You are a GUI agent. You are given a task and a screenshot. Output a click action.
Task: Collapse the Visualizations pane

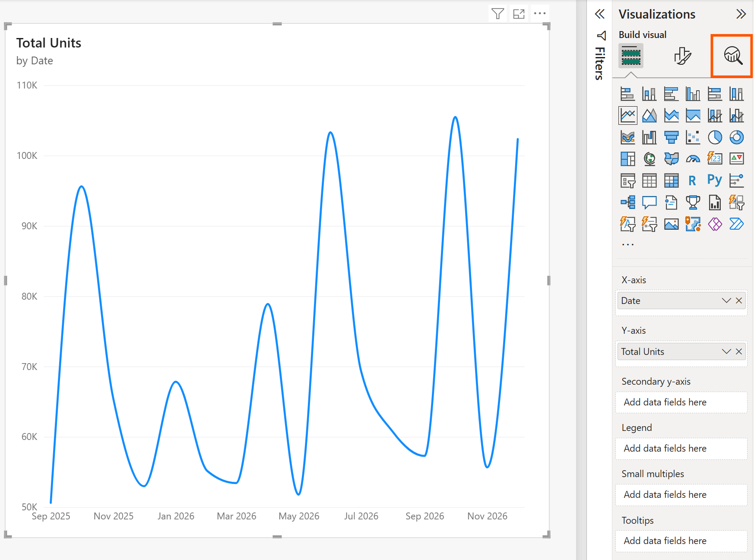point(741,14)
